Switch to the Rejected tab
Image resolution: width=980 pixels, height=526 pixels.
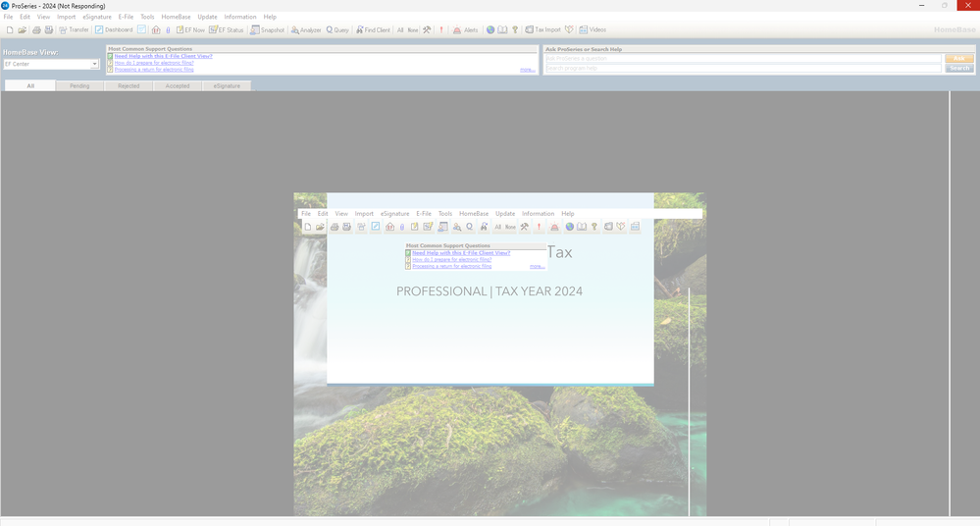129,86
